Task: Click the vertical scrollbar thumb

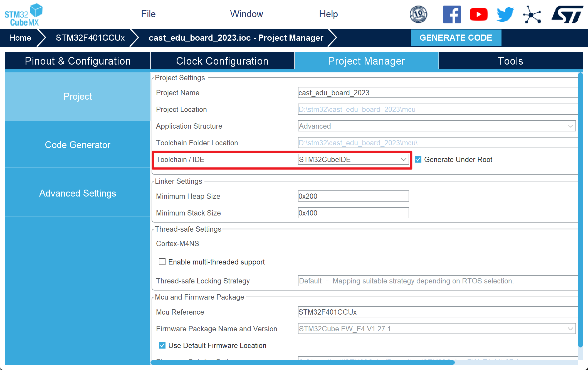Action: (x=580, y=210)
